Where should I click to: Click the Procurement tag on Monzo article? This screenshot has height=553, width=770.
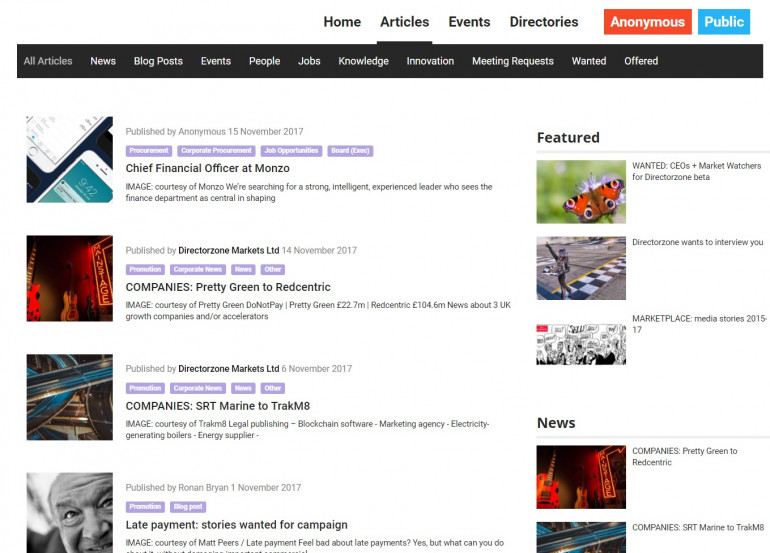pyautogui.click(x=149, y=151)
